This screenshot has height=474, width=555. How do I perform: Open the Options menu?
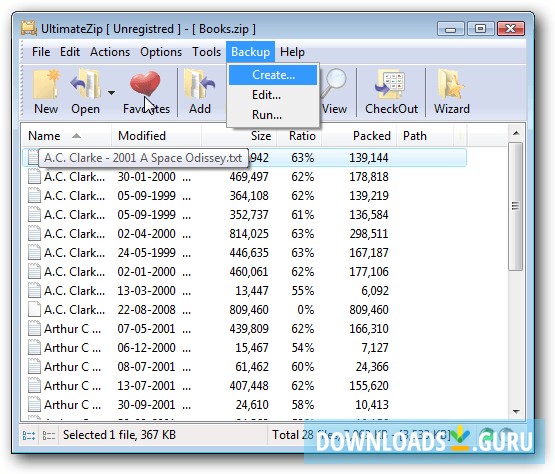(161, 52)
